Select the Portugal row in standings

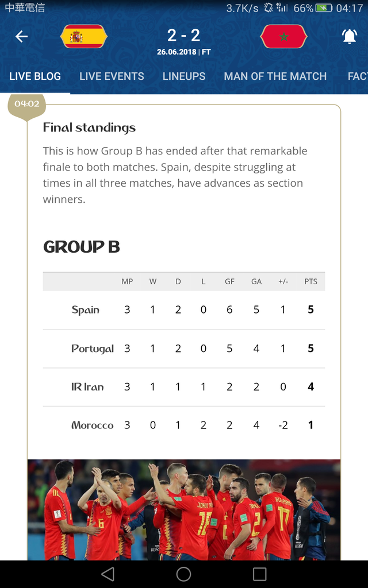pos(184,349)
